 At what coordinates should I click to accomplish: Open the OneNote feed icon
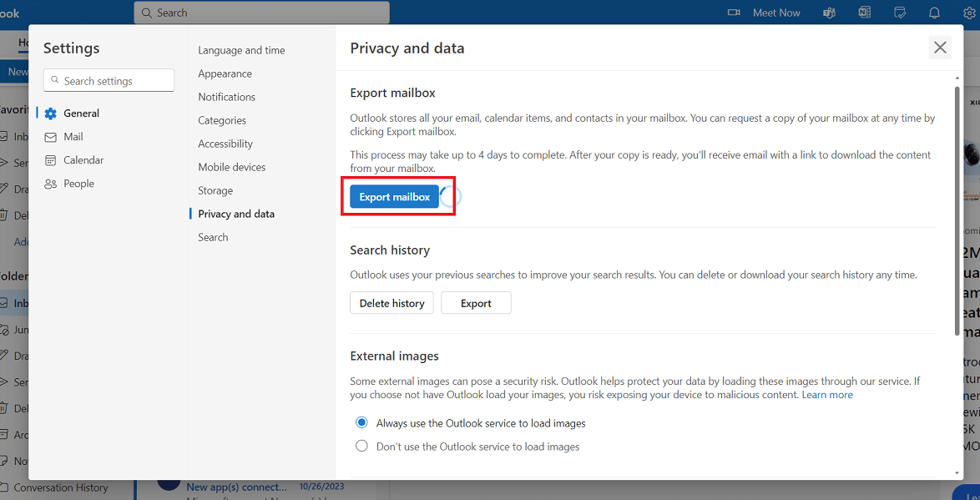click(865, 13)
